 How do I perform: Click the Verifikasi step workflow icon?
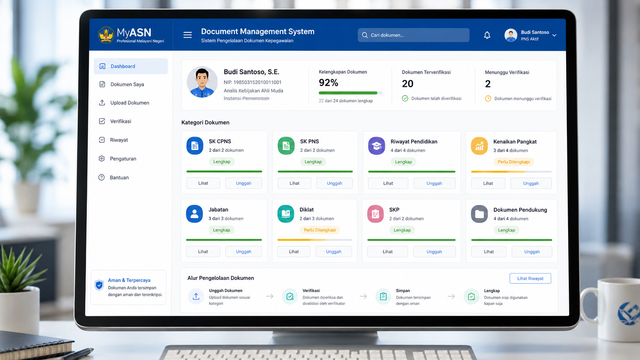(x=289, y=296)
